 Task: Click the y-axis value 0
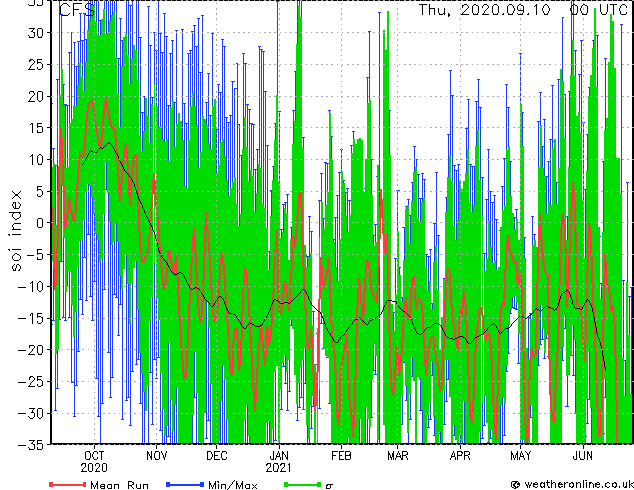(x=40, y=223)
